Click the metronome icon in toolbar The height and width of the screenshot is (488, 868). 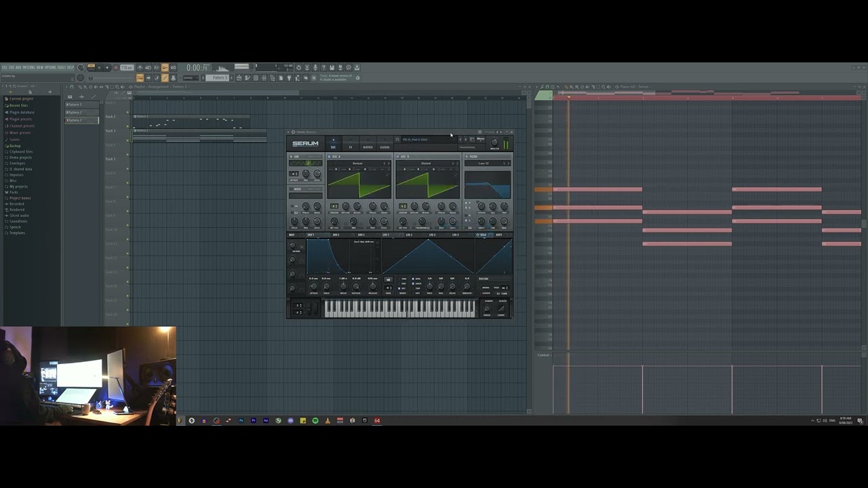[x=140, y=67]
